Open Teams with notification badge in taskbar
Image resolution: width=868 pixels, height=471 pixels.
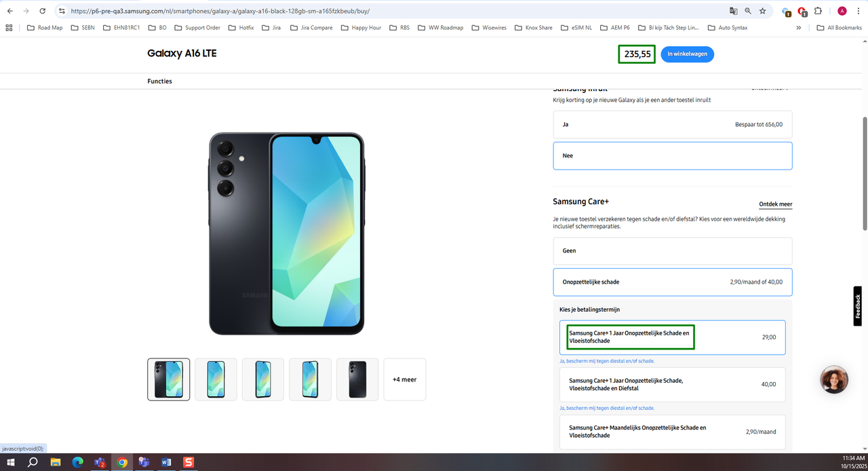[x=100, y=462]
